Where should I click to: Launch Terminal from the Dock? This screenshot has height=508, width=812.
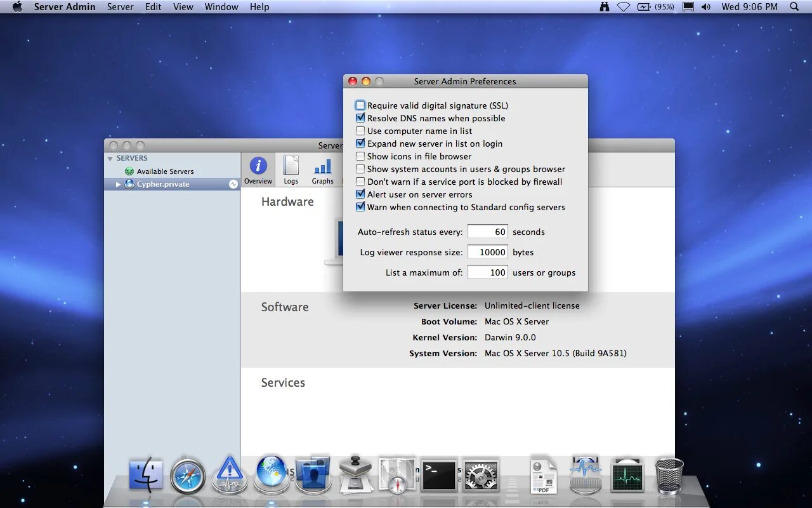click(x=440, y=475)
